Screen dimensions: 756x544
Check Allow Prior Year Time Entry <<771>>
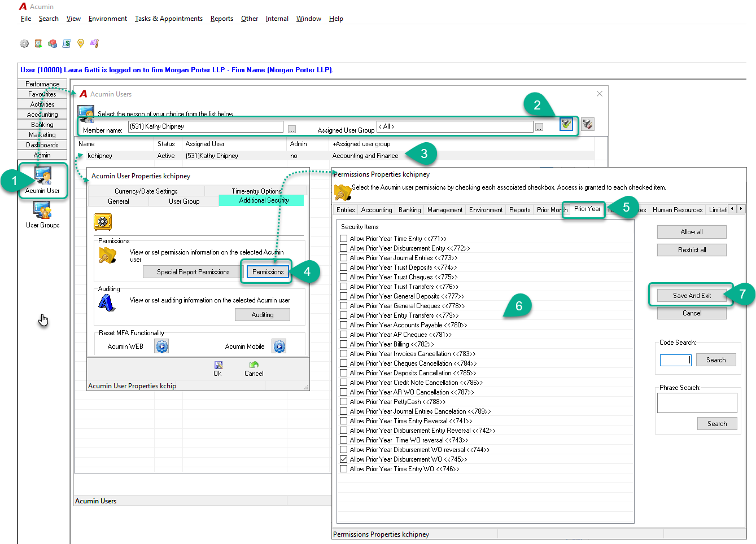[343, 239]
